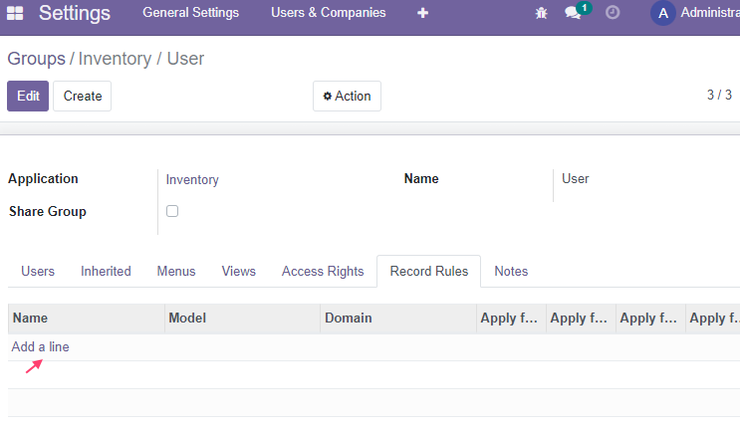Open the Inventory application link
Viewport: 740px width, 429px height.
[x=192, y=180]
